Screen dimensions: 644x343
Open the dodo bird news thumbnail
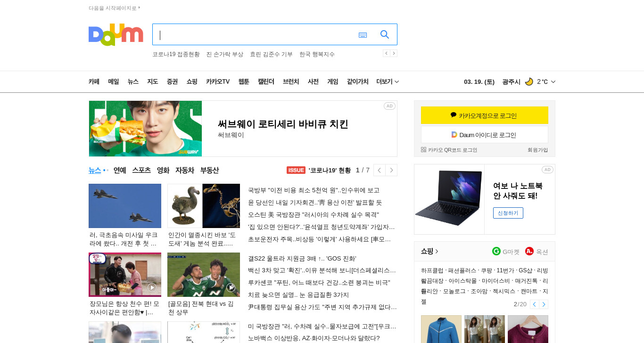click(x=204, y=206)
